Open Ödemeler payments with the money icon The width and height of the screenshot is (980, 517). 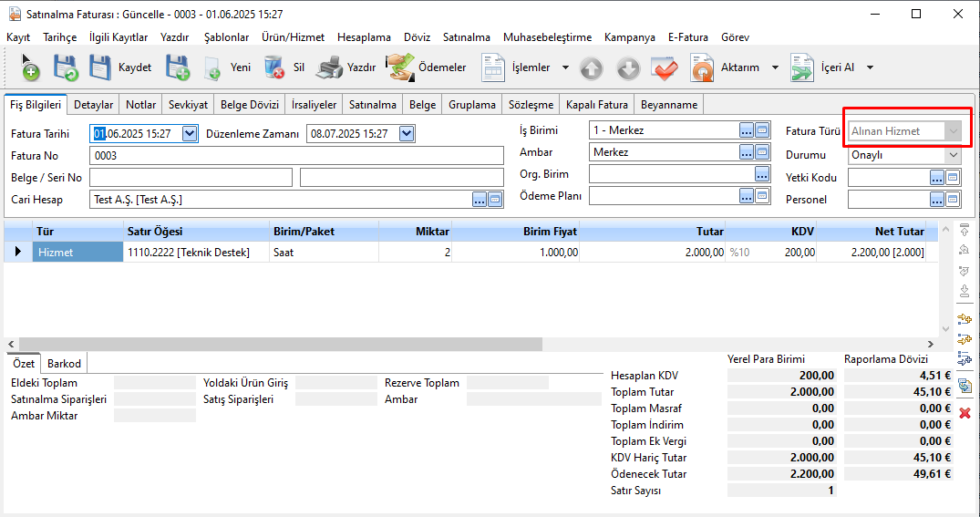click(398, 67)
